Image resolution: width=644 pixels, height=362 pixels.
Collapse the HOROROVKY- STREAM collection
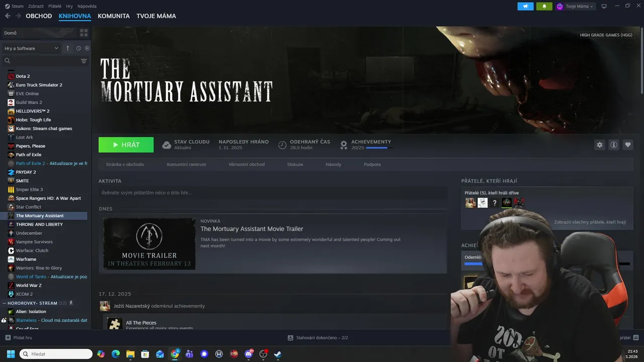(x=4, y=303)
